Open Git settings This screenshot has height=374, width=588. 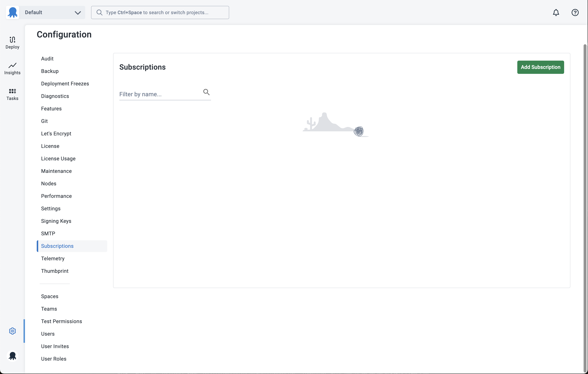(x=44, y=121)
